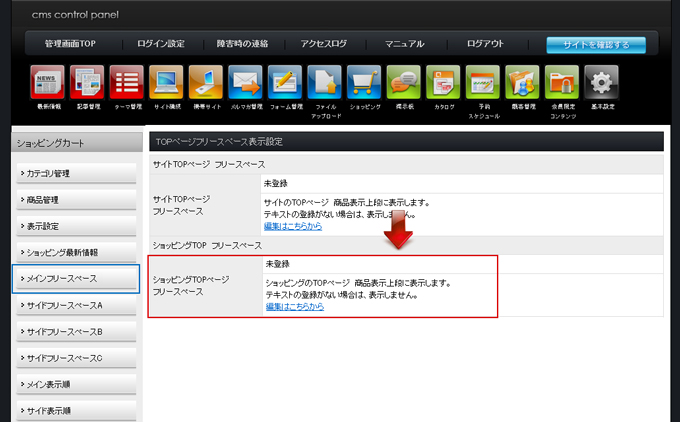Open the フォーム管理 form icon
Viewport: 680px width, 422px height.
[x=285, y=83]
